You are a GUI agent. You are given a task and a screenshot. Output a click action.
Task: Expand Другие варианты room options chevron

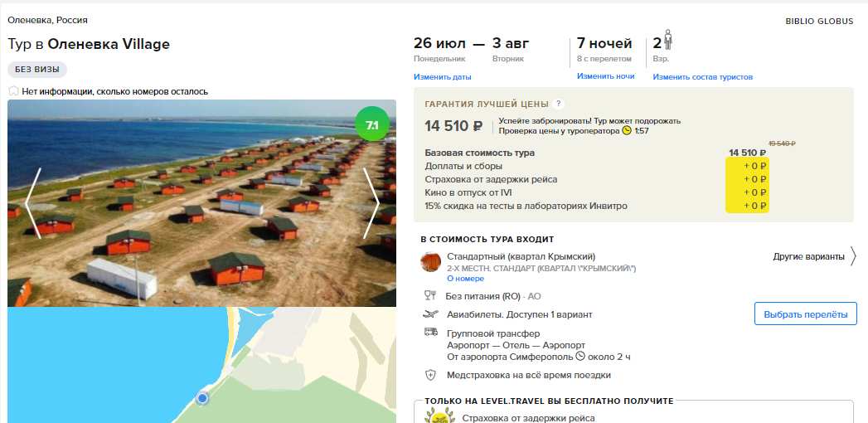click(x=853, y=256)
